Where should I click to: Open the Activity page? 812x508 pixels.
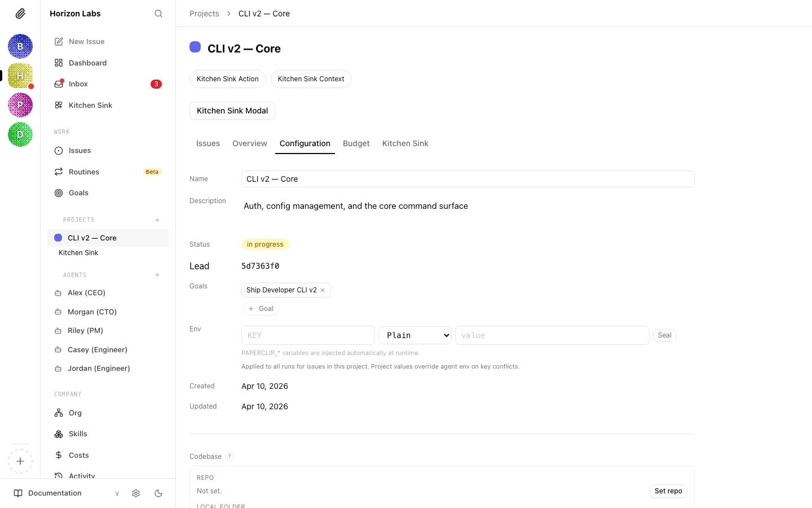click(108, 475)
